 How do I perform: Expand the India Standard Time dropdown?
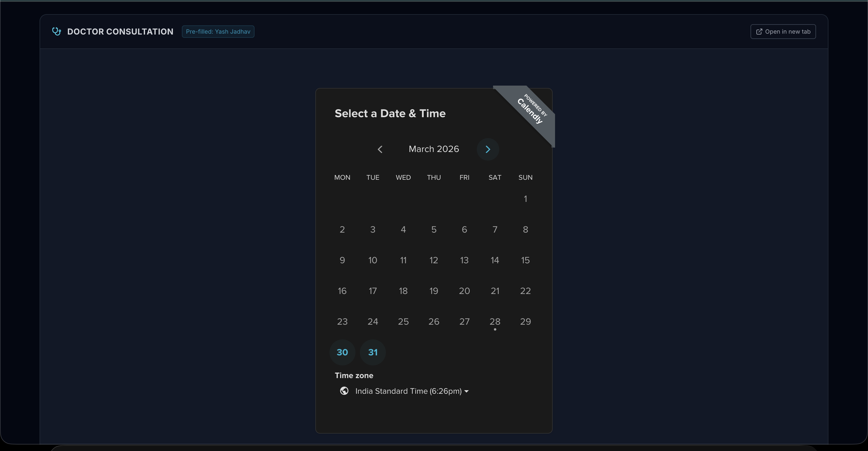[x=408, y=391]
